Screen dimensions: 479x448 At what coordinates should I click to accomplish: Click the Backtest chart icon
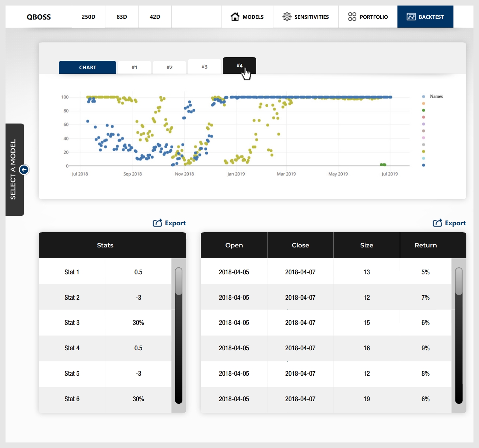(411, 17)
